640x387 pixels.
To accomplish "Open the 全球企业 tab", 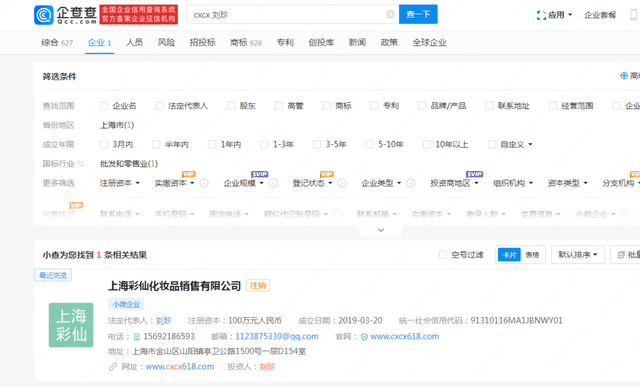I will tap(429, 42).
